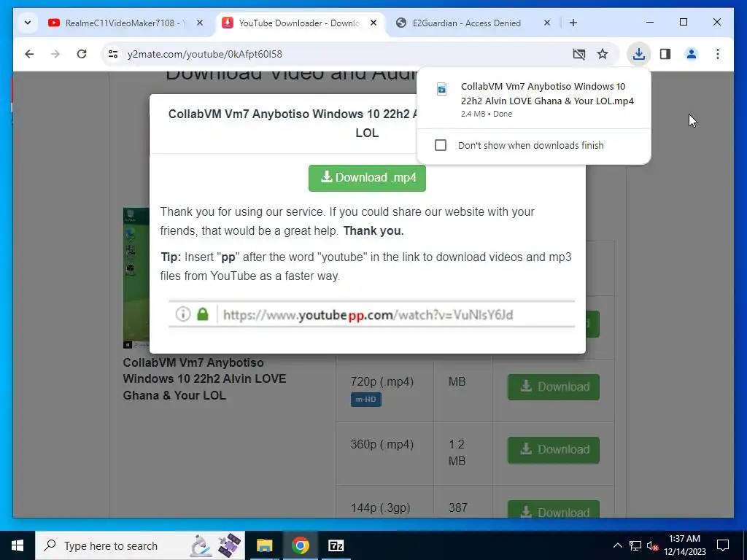The image size is (747, 560).
Task: Show hidden system tray icons
Action: click(617, 545)
